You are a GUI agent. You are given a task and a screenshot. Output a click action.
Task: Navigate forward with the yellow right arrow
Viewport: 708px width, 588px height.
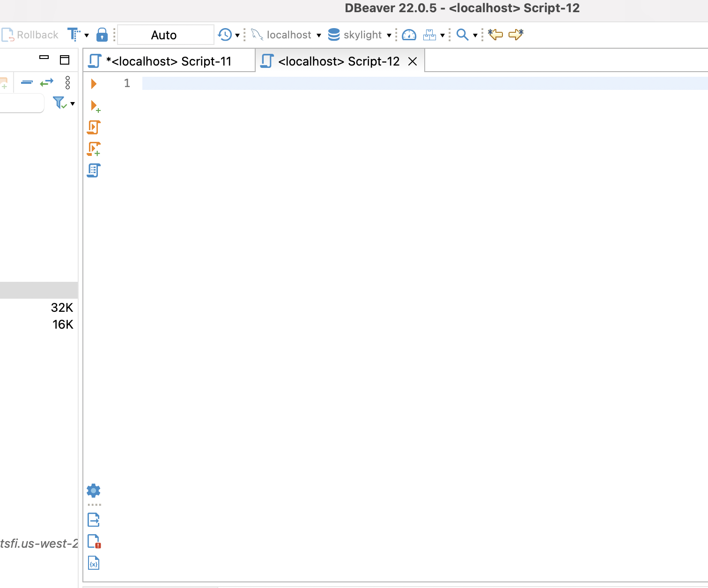516,35
